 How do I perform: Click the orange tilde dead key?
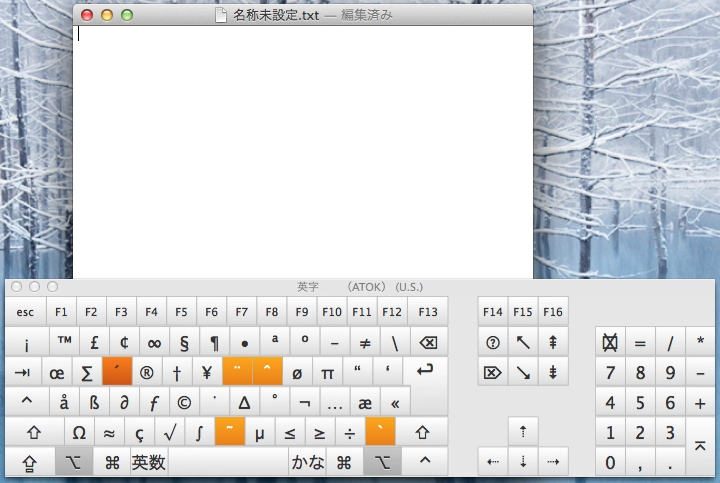230,431
